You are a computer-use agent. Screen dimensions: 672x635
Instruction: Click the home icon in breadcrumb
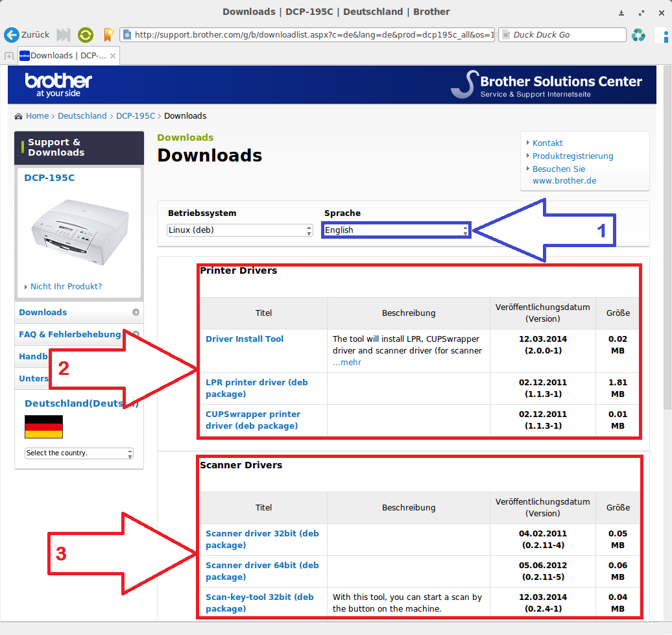click(18, 116)
